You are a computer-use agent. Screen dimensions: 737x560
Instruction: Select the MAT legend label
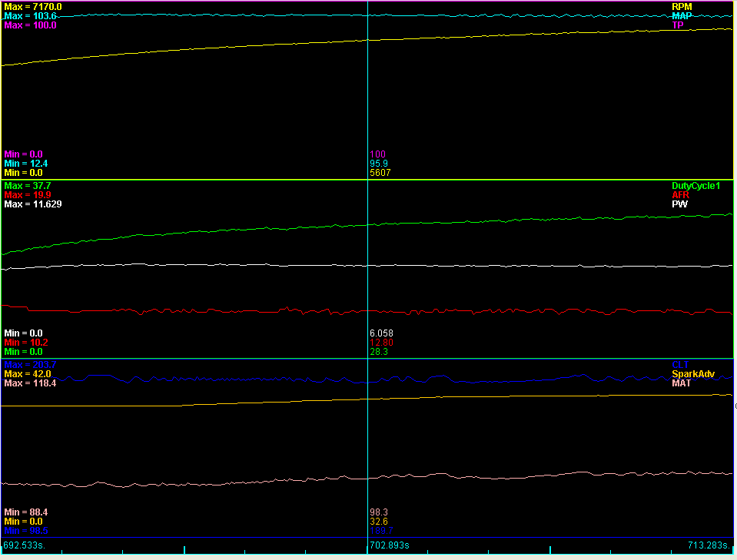tap(681, 383)
